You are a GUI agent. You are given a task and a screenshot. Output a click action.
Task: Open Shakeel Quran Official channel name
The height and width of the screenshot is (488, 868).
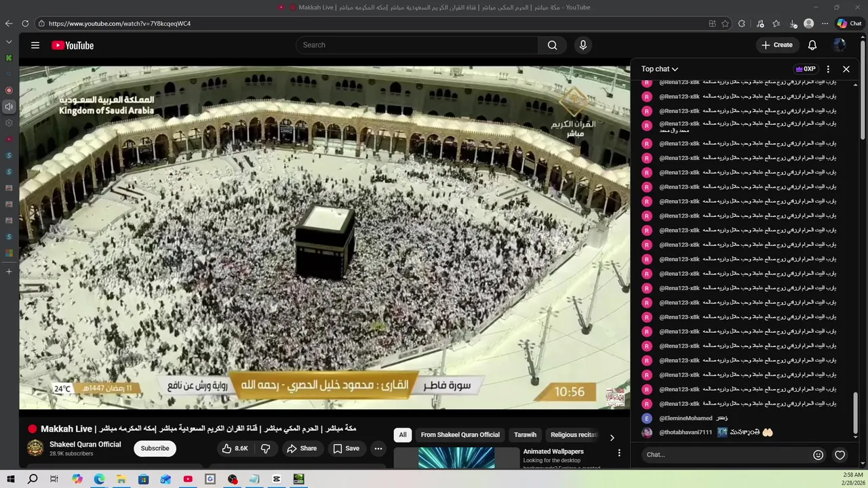pyautogui.click(x=85, y=445)
